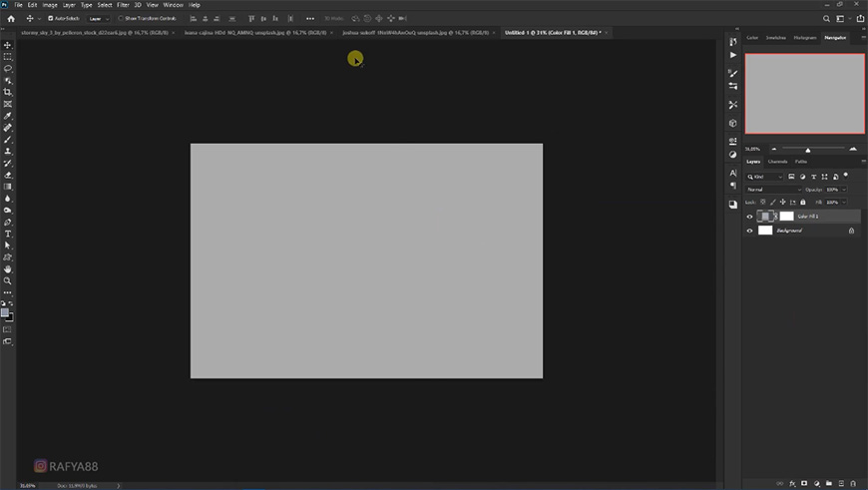Click the Navigator preview thumbnail

(x=804, y=94)
